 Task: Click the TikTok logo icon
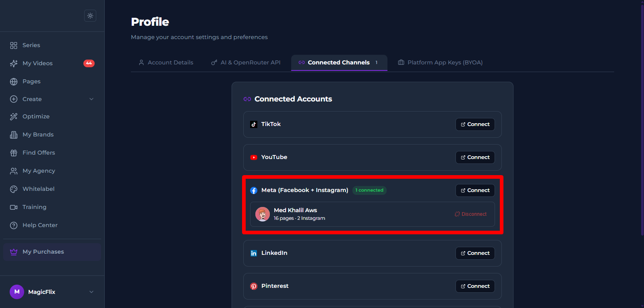[x=254, y=124]
